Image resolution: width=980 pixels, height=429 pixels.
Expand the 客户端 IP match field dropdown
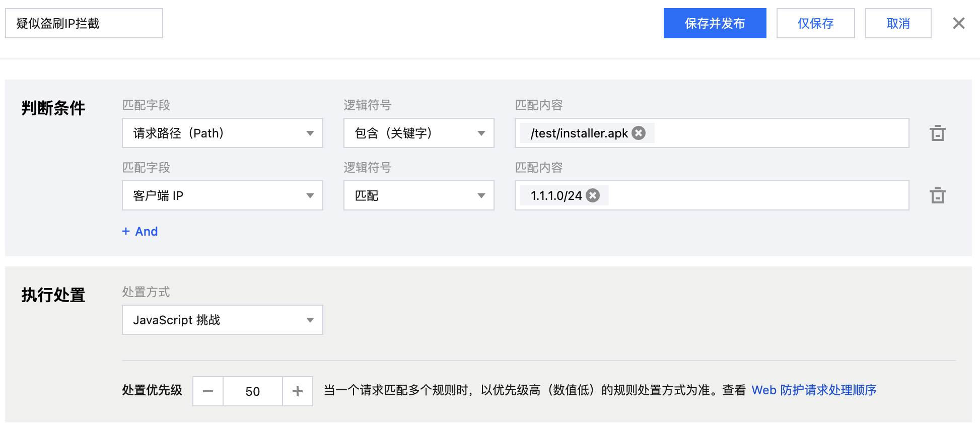tap(222, 195)
